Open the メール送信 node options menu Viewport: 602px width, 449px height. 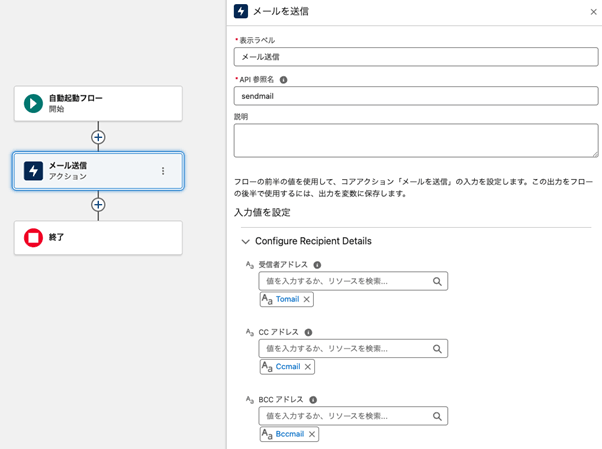(163, 171)
